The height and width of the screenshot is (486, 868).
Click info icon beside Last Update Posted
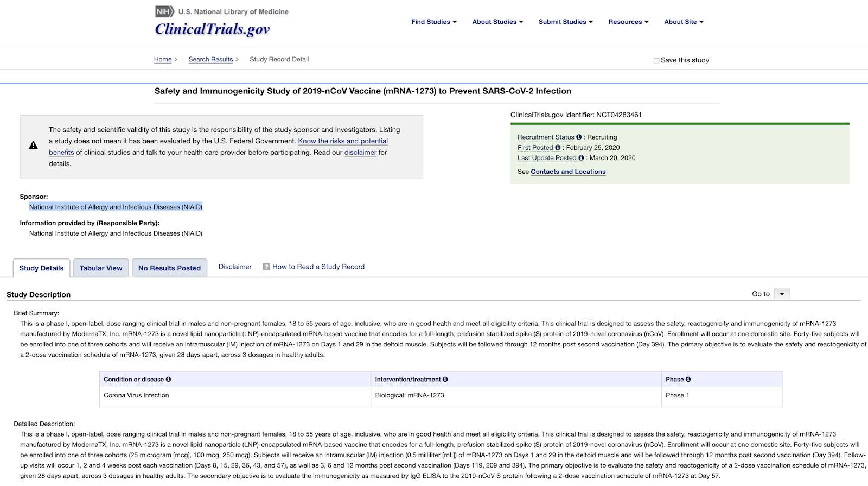coord(581,158)
